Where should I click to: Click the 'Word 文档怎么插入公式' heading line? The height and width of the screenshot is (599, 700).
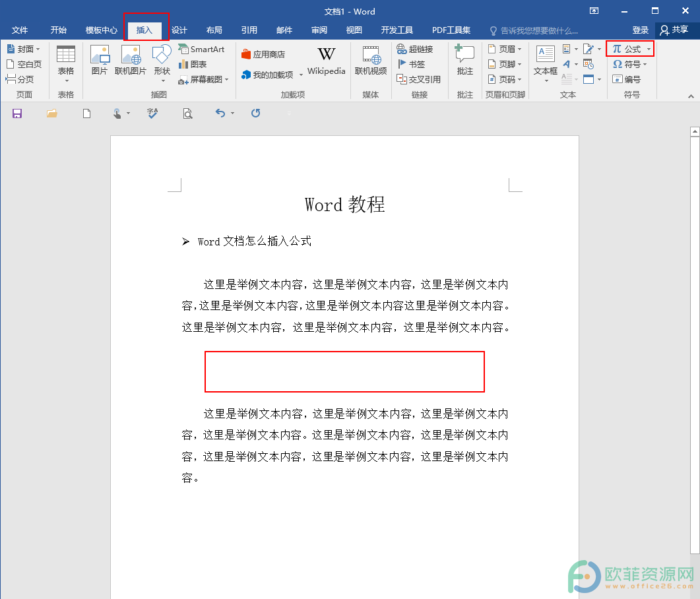click(x=255, y=241)
